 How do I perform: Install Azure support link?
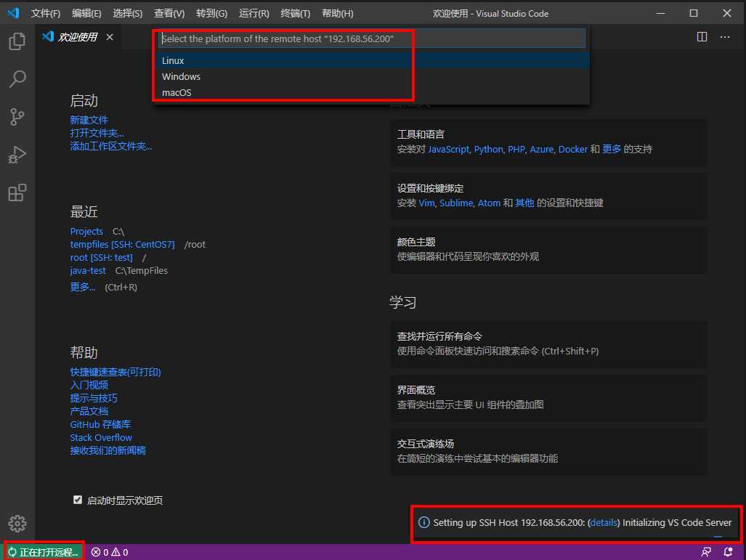[541, 150]
